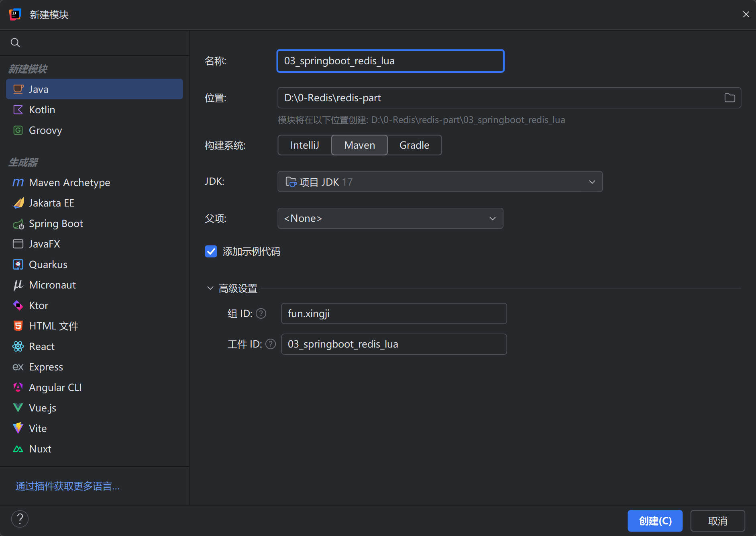The width and height of the screenshot is (756, 536).
Task: Open dialog help question mark button
Action: click(x=20, y=519)
